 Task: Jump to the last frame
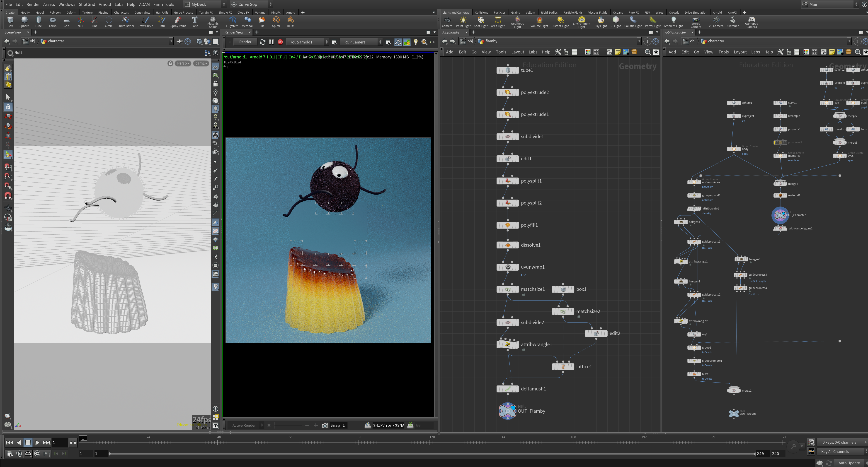[x=46, y=443]
